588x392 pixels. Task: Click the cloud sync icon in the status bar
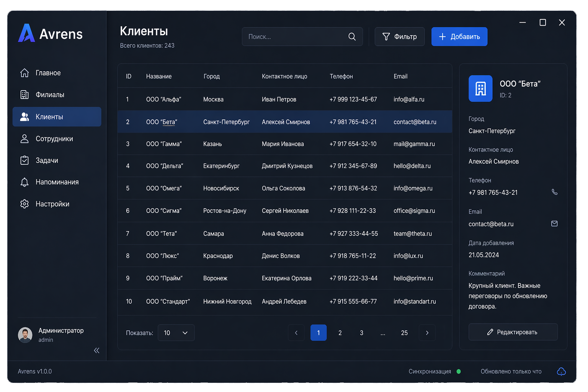pyautogui.click(x=561, y=371)
